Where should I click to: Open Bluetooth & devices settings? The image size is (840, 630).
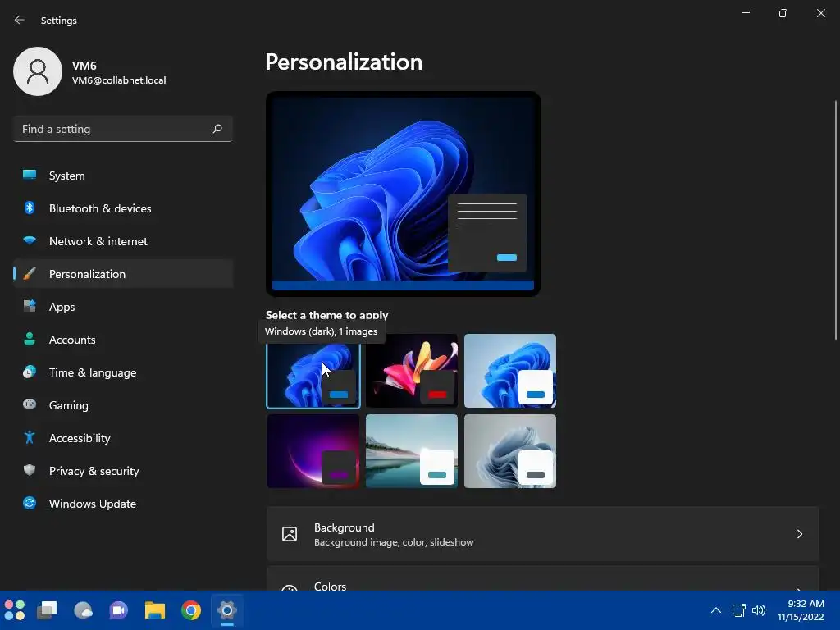tap(123, 208)
